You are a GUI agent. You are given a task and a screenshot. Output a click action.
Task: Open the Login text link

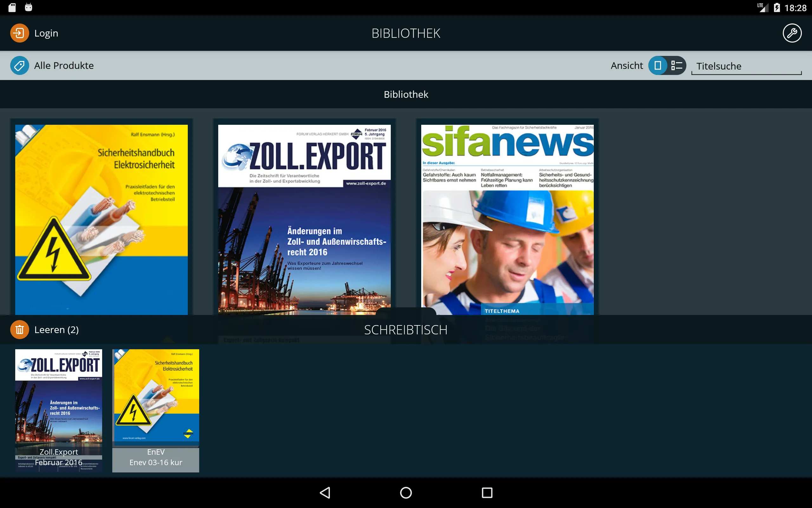(x=46, y=33)
